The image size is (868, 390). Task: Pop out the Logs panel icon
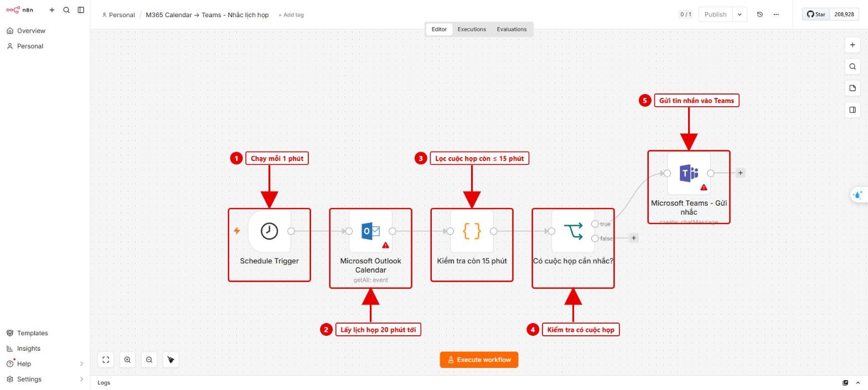845,383
